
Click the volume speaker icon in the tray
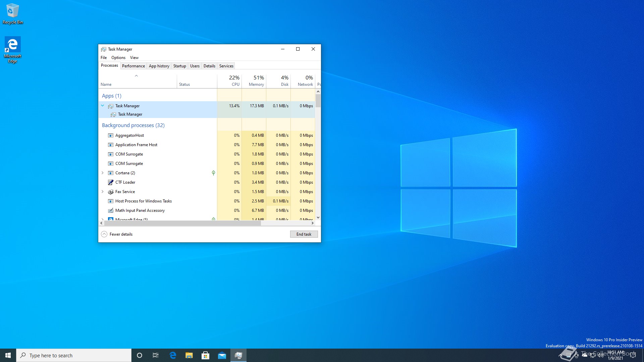pyautogui.click(x=601, y=355)
